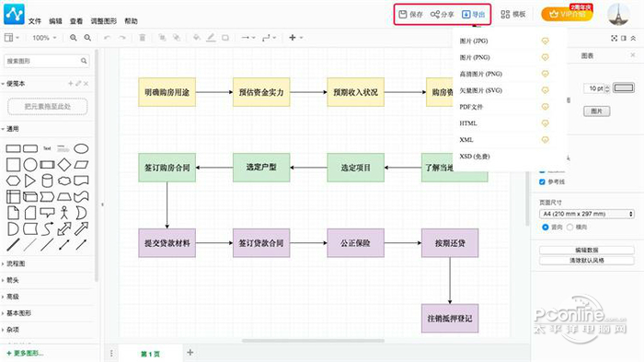Click the 更多图形 link

click(26, 354)
